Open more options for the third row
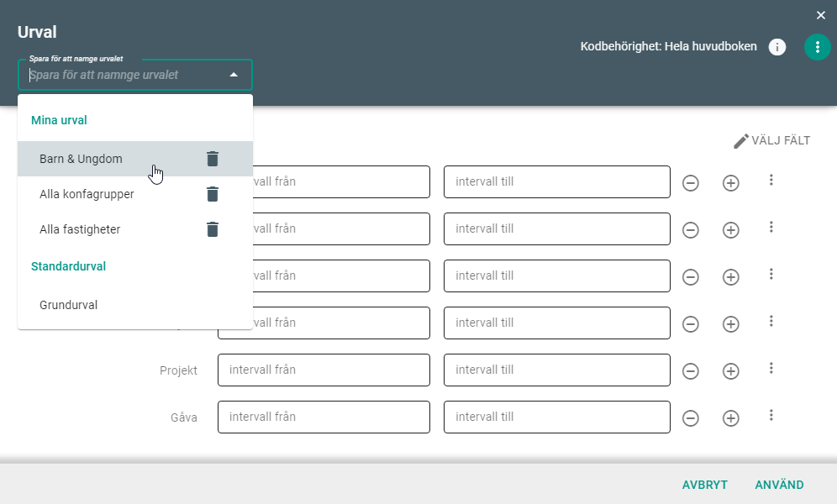Screen dimensions: 837x504 coord(771,274)
